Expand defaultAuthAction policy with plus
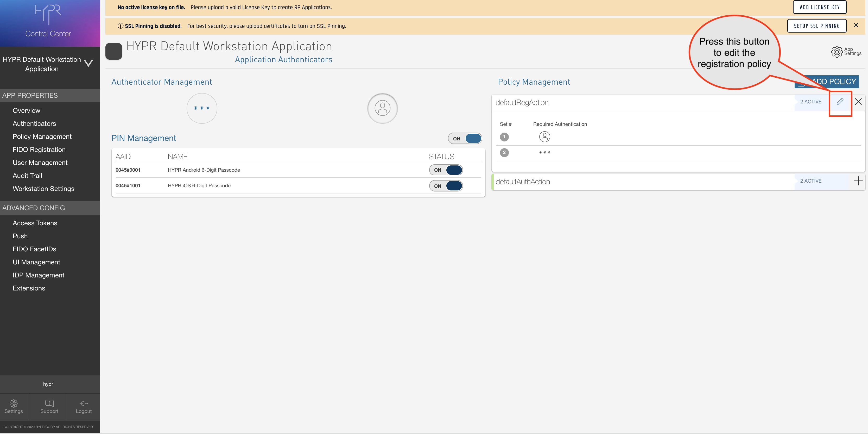Screen dimensions: 868x434 (x=858, y=181)
